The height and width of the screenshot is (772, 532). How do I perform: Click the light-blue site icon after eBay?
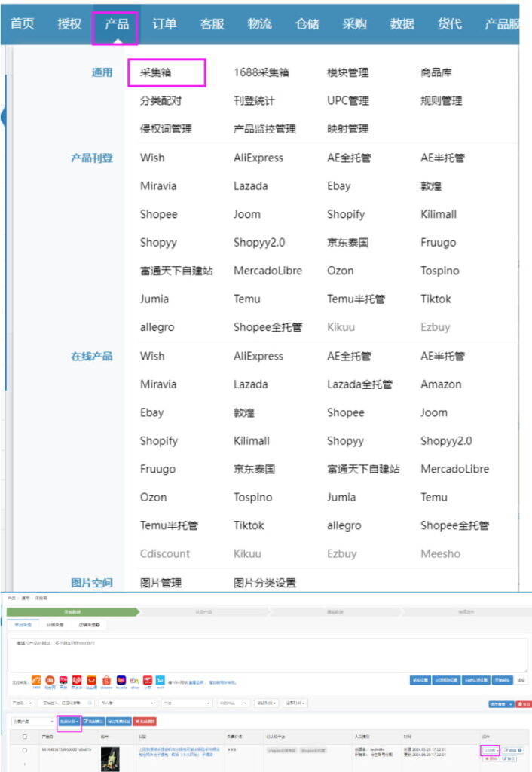[x=161, y=681]
